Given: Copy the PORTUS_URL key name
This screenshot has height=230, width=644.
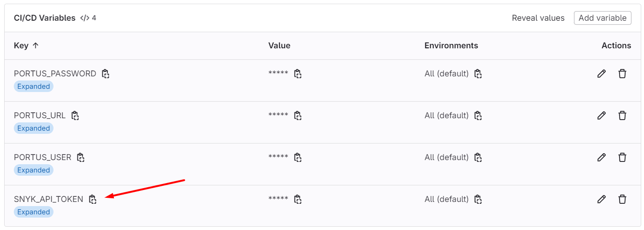Looking at the screenshot, I should pos(75,115).
